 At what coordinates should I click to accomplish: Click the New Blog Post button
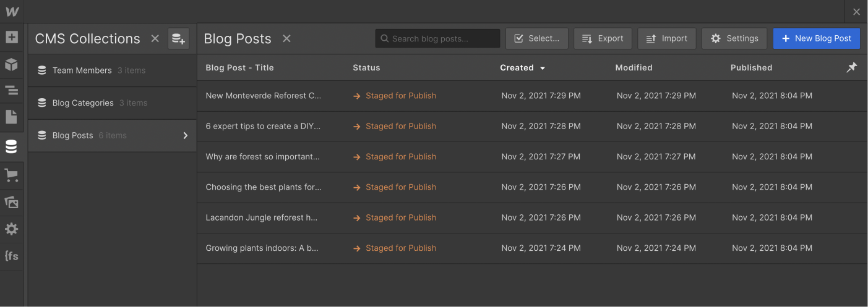coord(816,38)
